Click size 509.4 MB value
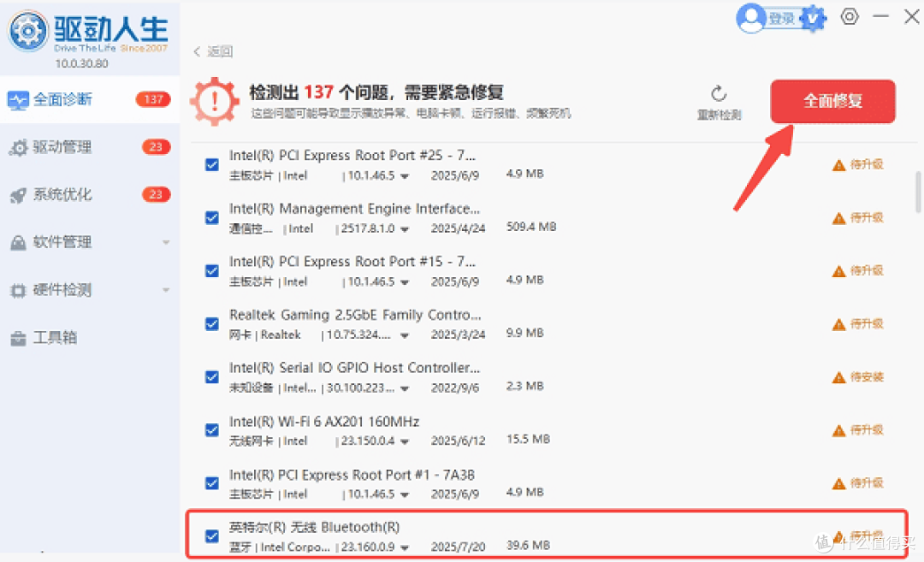 (x=531, y=227)
